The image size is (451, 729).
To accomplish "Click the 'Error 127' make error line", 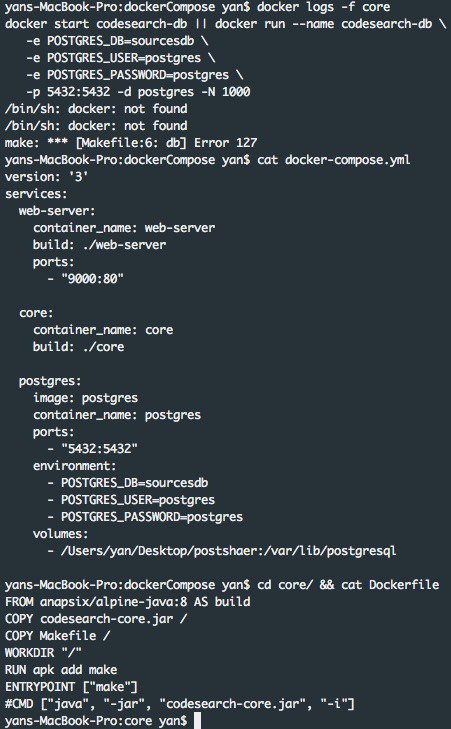I will tap(131, 143).
